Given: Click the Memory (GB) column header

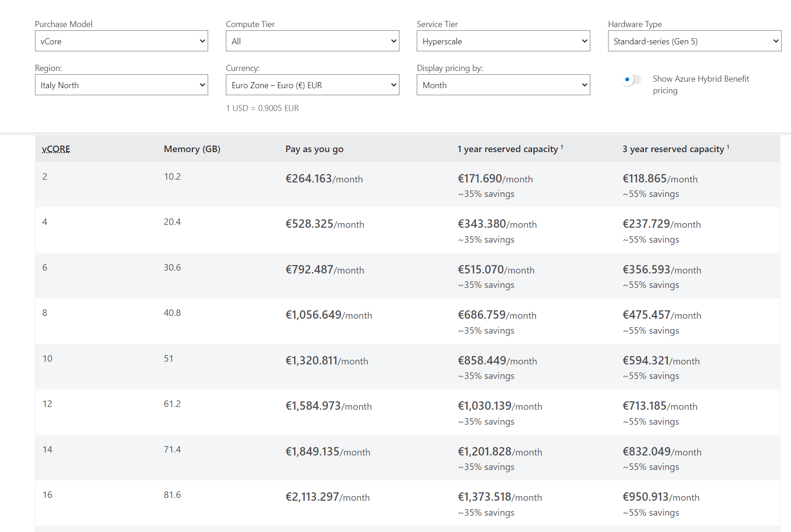Looking at the screenshot, I should tap(192, 149).
